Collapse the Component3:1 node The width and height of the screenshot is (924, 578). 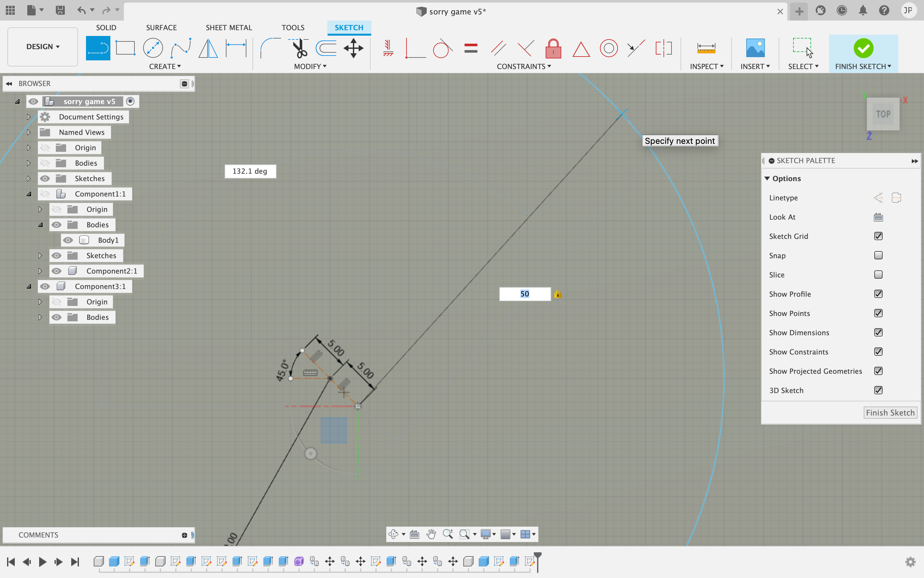[x=29, y=286]
